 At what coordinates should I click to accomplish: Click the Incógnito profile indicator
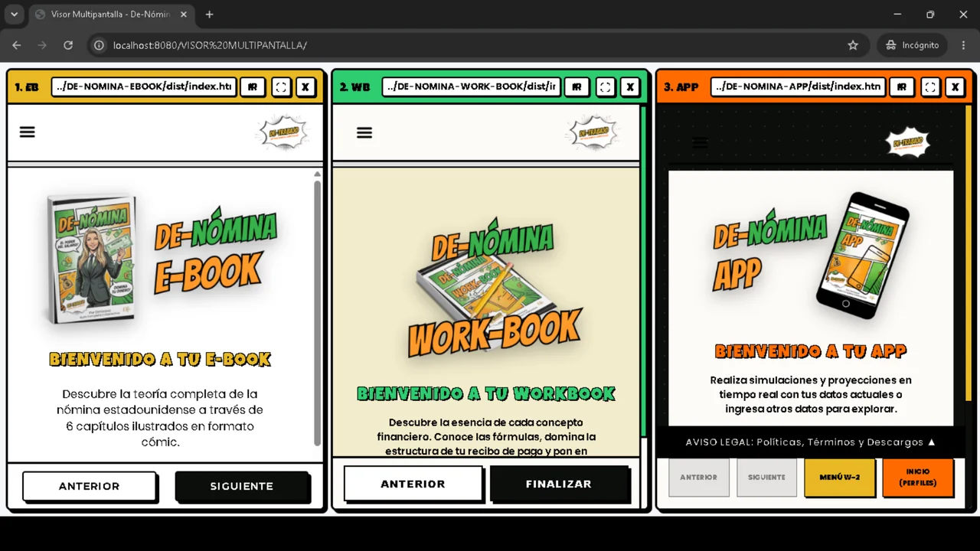[x=912, y=45]
